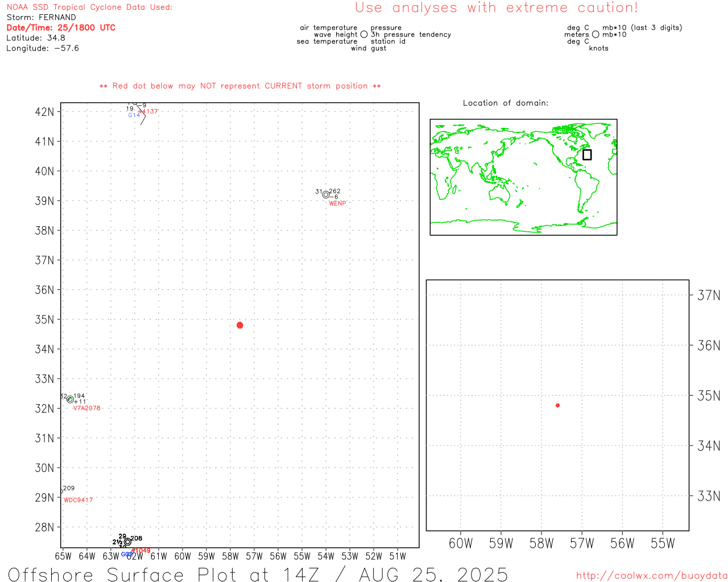This screenshot has height=582, width=728.
Task: Click the 'station id' legend text
Action: [388, 41]
